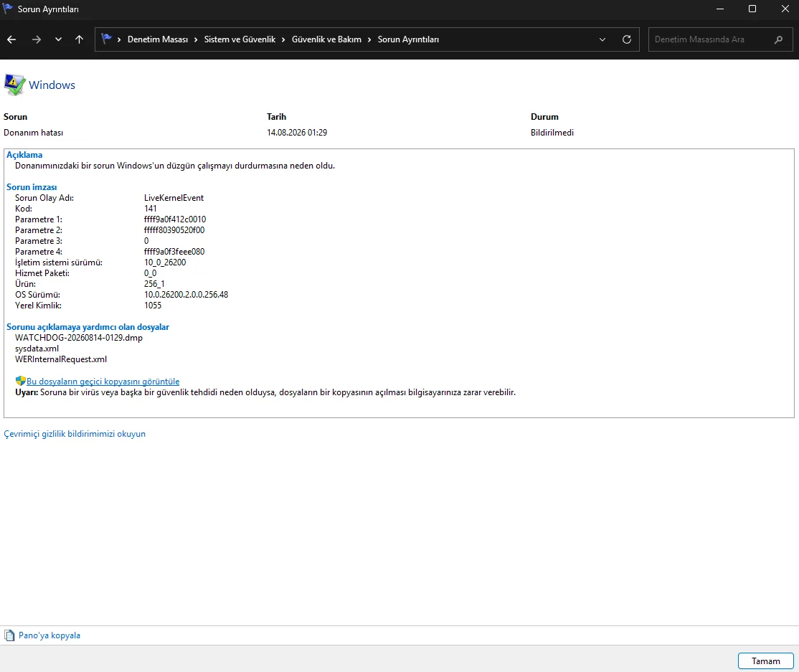Viewport: 799px width, 672px height.
Task: Open Bu dosyaların geçici kopyasını görüntüle link
Action: (x=103, y=381)
